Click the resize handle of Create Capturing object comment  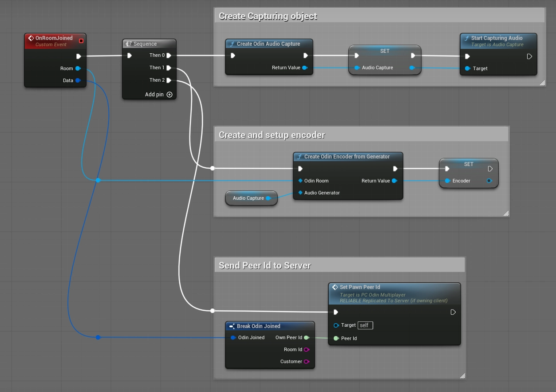pos(542,83)
